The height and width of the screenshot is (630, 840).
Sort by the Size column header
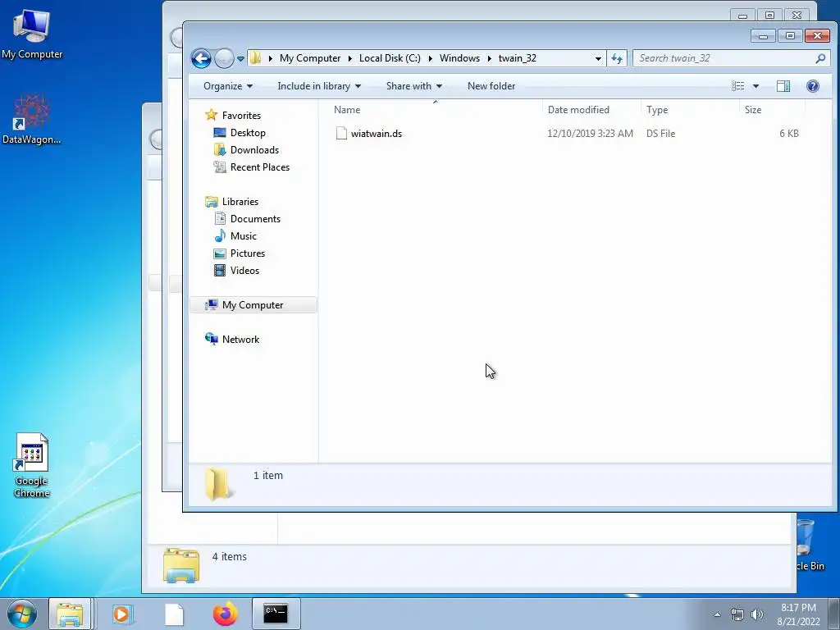click(x=753, y=110)
